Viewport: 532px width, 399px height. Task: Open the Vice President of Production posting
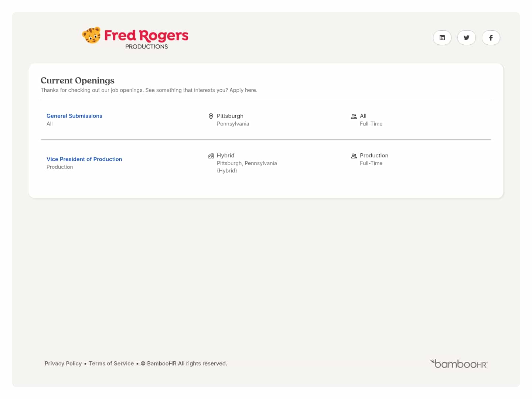(x=84, y=159)
